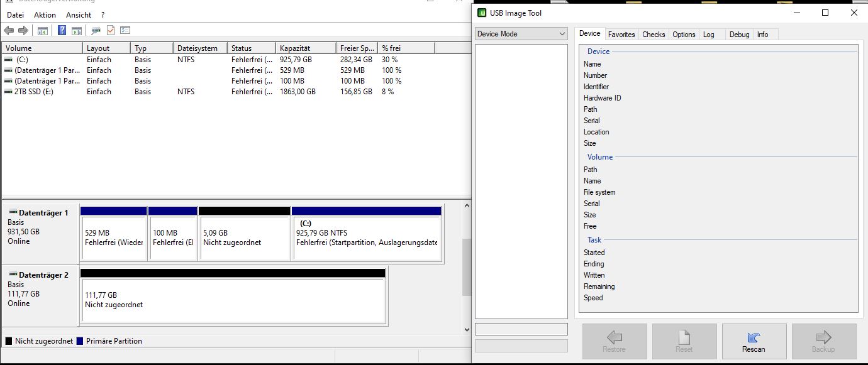Sort by the Volume column header
This screenshot has height=365, width=868.
[42, 48]
